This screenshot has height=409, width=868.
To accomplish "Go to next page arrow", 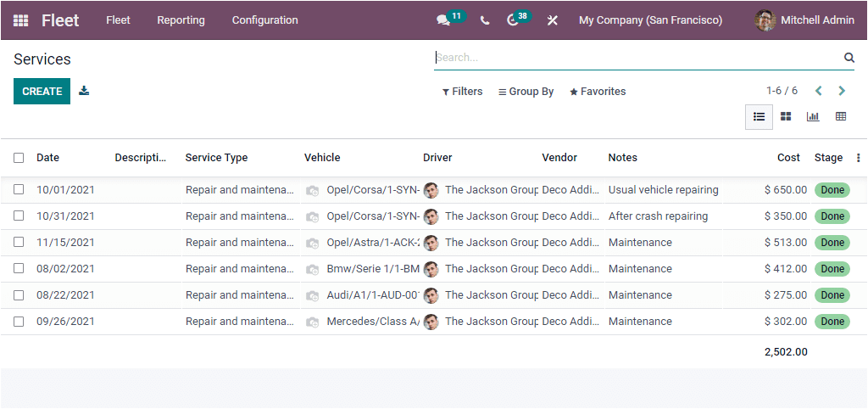I will tap(842, 91).
